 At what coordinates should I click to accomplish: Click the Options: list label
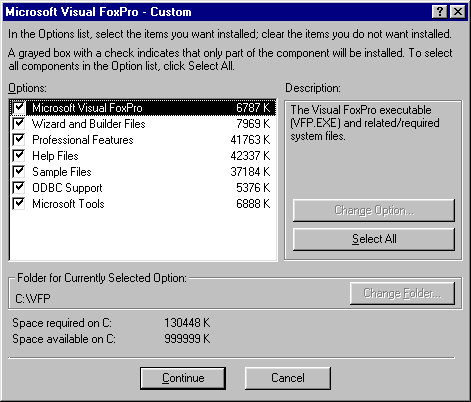pos(28,88)
